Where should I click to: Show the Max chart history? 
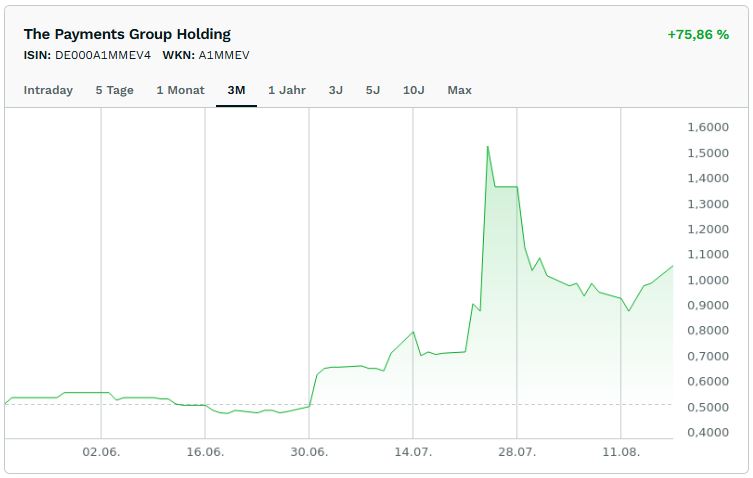(x=460, y=90)
